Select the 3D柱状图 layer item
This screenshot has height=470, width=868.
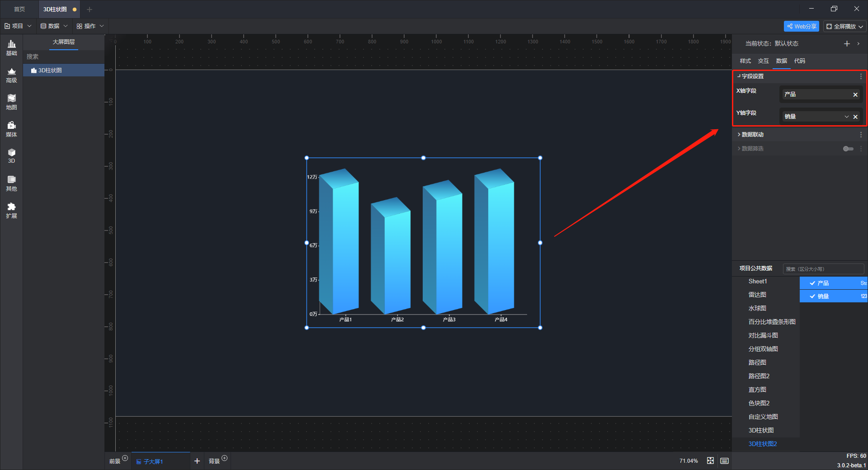64,70
